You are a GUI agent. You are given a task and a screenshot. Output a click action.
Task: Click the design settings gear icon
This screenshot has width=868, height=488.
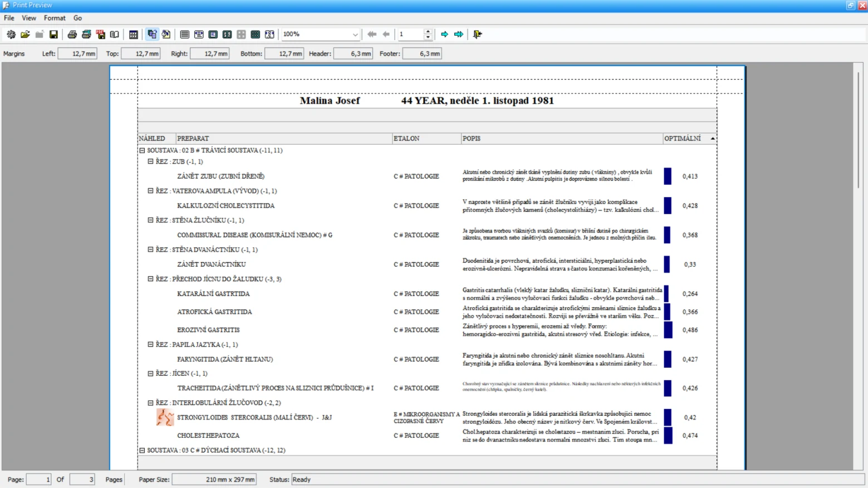click(x=11, y=34)
